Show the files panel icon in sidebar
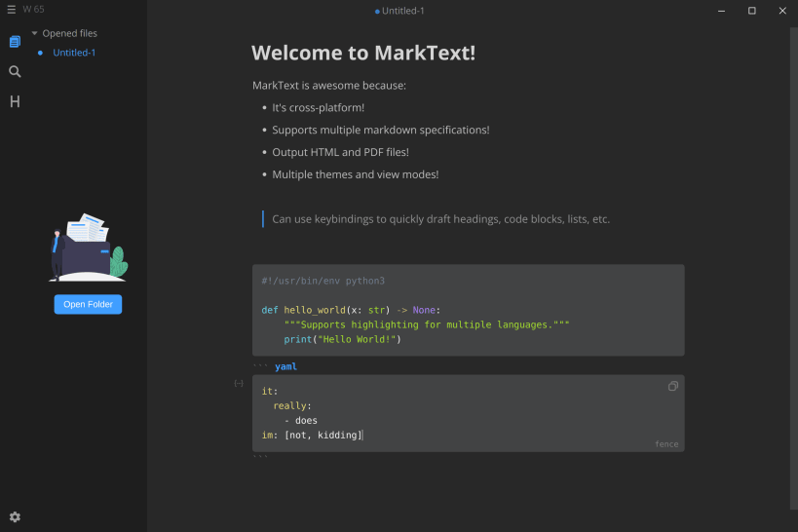 (x=15, y=42)
